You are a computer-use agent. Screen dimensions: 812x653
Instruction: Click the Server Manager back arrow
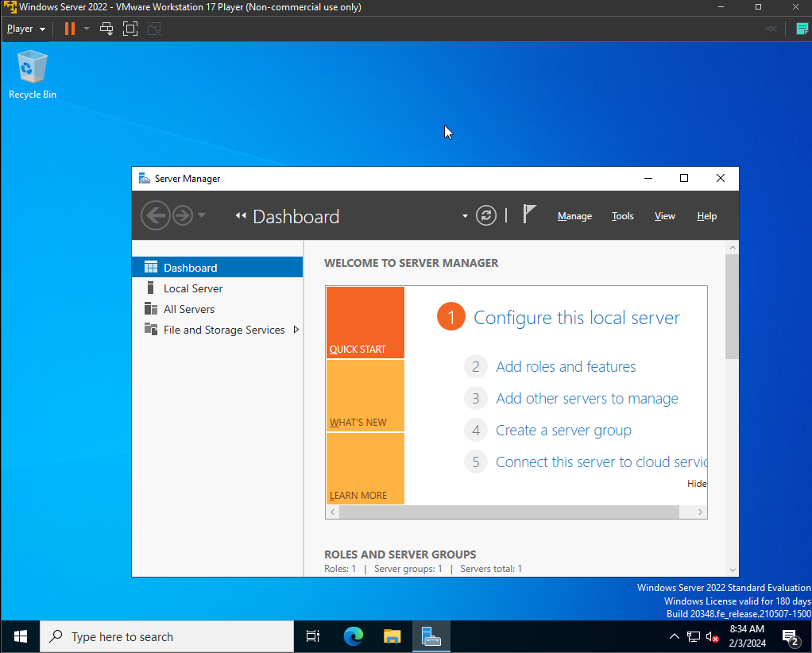[156, 215]
